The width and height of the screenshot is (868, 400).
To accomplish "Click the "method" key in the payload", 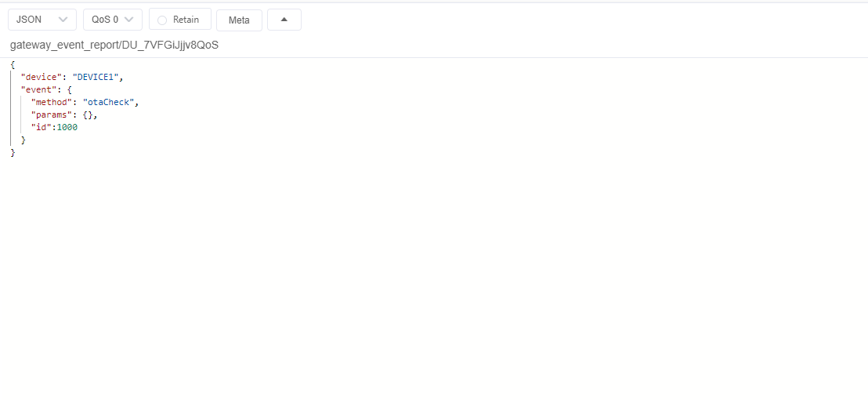I will 51,102.
